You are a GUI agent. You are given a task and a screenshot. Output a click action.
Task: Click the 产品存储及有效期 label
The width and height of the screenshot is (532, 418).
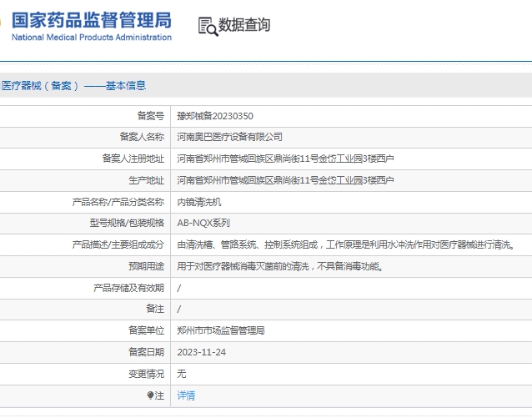129,288
